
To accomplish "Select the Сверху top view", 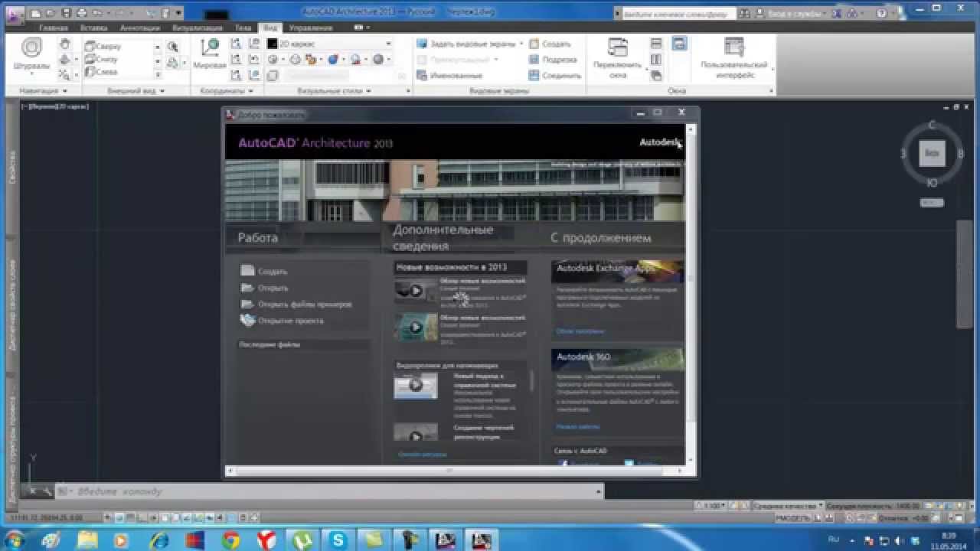I will tap(103, 46).
